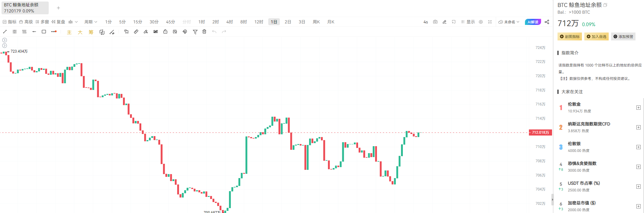Open the candlestick chart type dropdown

pyautogui.click(x=73, y=22)
